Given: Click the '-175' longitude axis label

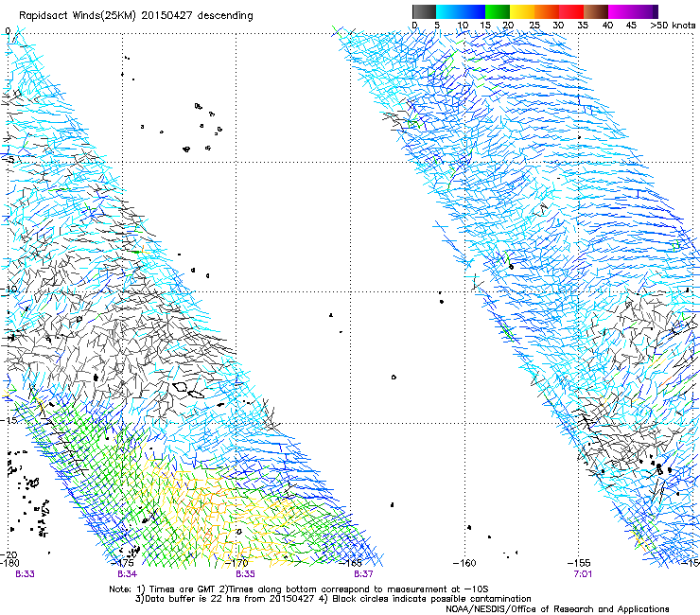Looking at the screenshot, I should click(124, 563).
